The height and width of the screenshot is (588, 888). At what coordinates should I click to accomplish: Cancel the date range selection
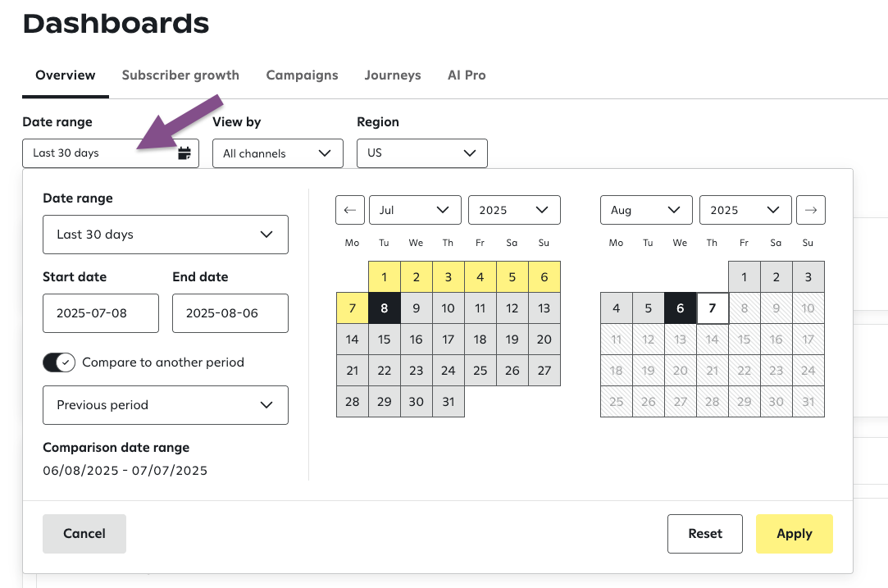[84, 534]
